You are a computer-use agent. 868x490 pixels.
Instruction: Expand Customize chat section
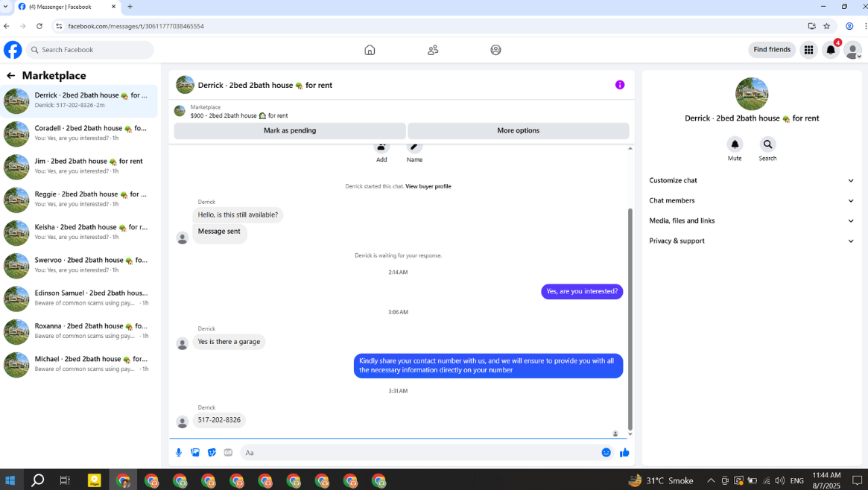pos(751,180)
